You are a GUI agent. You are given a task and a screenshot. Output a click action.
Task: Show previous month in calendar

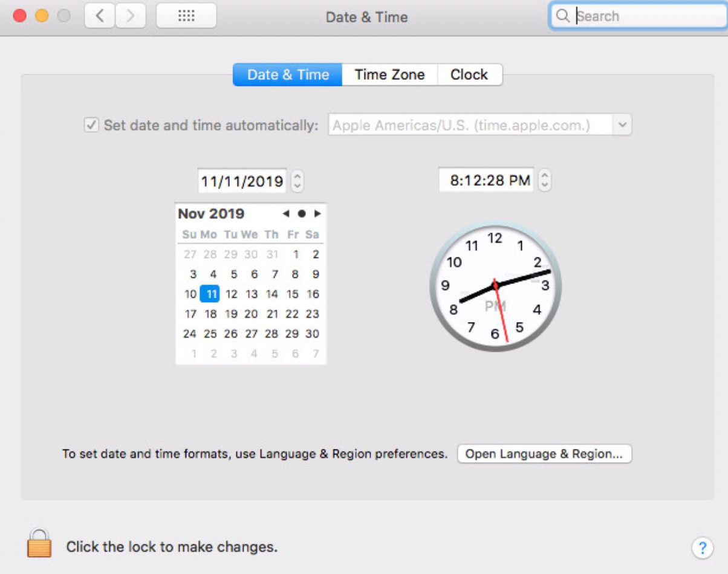(286, 214)
